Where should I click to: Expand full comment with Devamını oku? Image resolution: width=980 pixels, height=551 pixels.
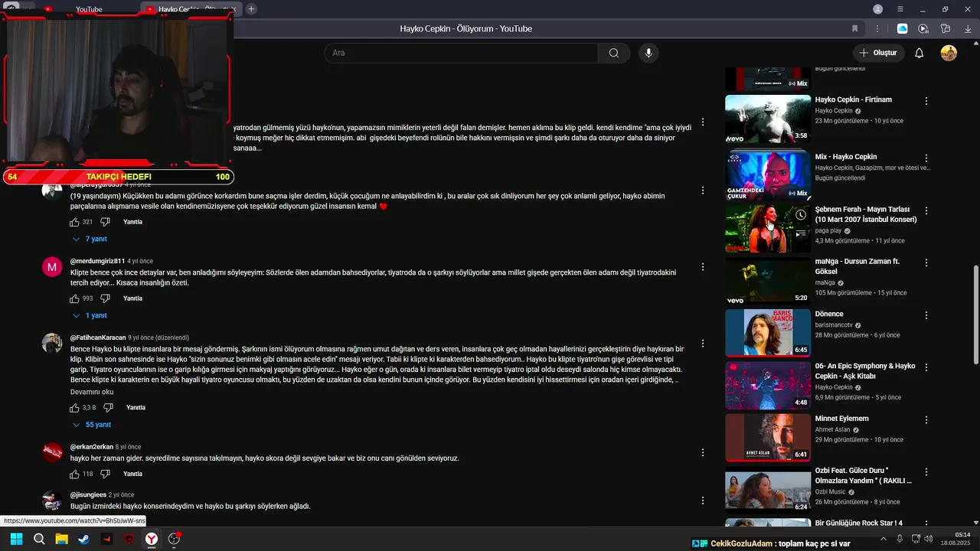point(92,392)
